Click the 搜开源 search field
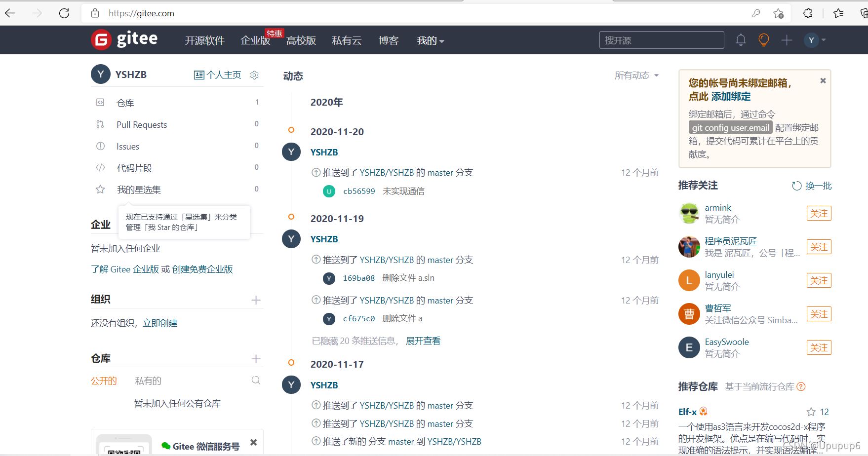This screenshot has height=456, width=868. pyautogui.click(x=662, y=40)
